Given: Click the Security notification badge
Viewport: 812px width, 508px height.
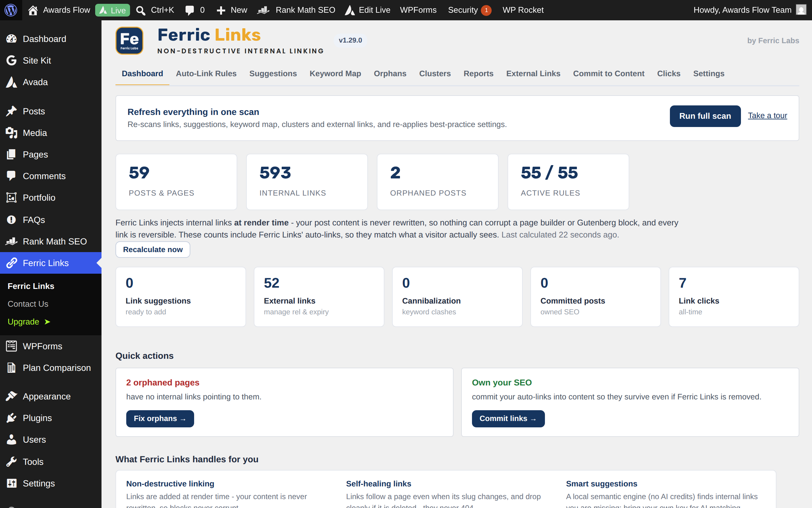Looking at the screenshot, I should 486,10.
